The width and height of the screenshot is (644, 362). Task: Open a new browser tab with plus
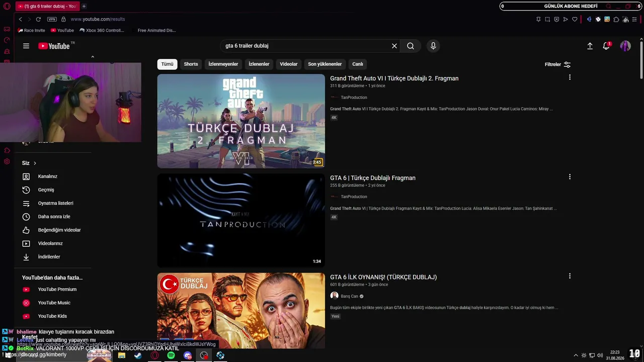pos(84,6)
